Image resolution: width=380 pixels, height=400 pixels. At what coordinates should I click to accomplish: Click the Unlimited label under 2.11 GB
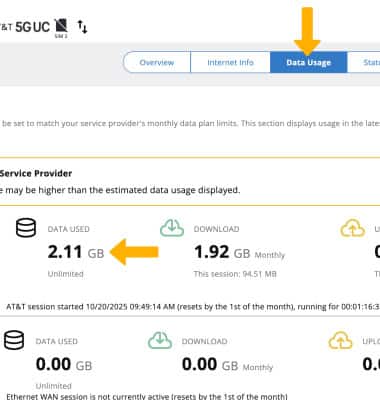[x=66, y=274]
